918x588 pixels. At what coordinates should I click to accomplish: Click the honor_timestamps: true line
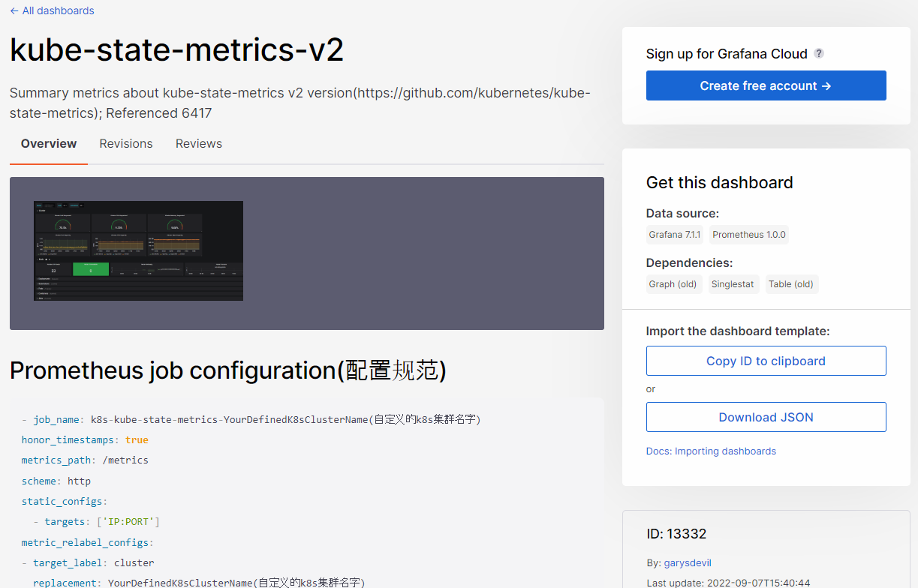coord(85,439)
